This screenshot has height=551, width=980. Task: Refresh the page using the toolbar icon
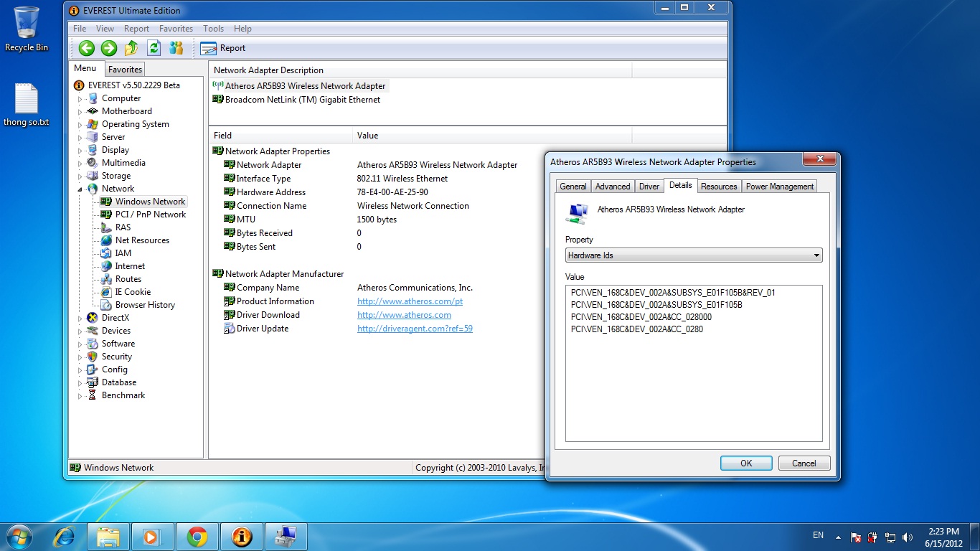(x=154, y=48)
